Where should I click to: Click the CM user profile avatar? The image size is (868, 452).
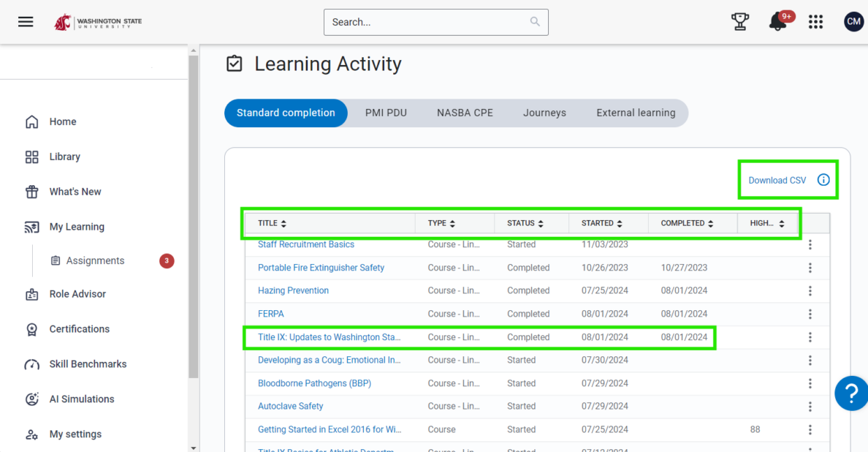pyautogui.click(x=853, y=22)
